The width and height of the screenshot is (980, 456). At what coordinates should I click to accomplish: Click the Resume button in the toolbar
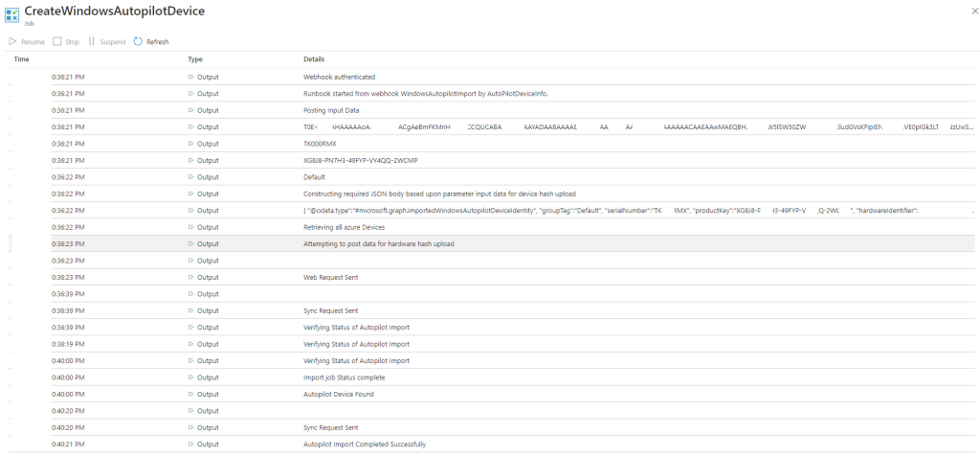point(27,42)
